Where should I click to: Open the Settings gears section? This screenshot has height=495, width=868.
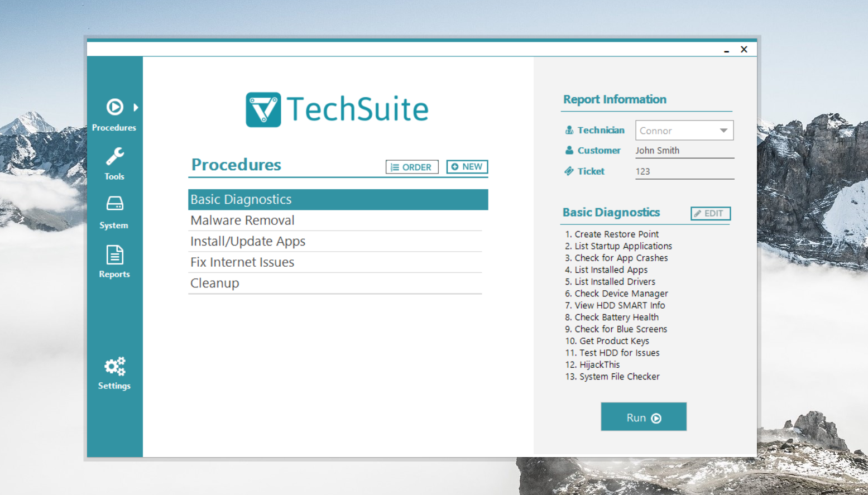pyautogui.click(x=114, y=373)
